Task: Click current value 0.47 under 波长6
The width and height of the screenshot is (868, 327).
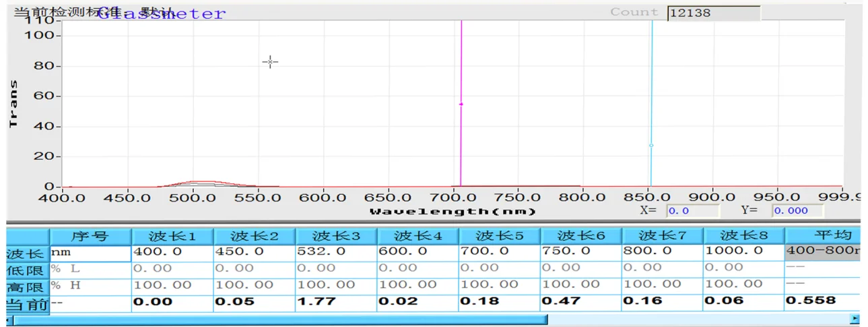Action: 581,303
